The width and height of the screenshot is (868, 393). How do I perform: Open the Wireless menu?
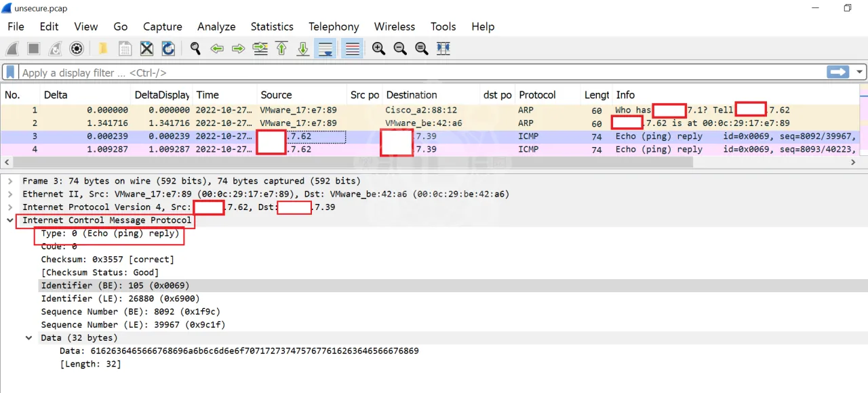coord(395,26)
